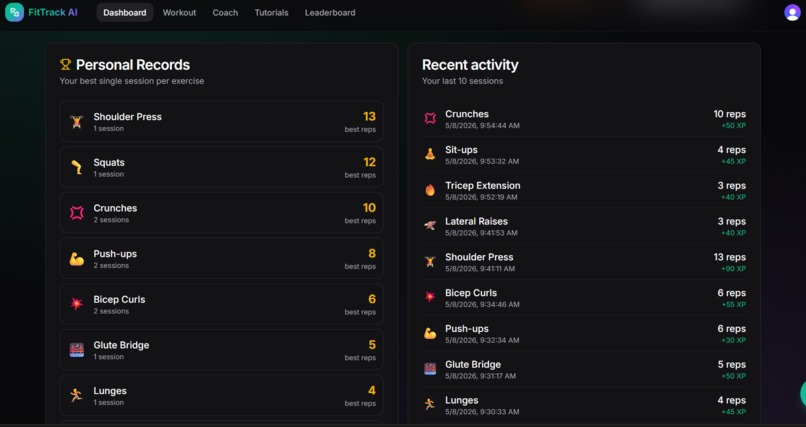Click the Glute Bridge icon in Personal Records
Viewport: 806px width, 427px height.
click(x=77, y=350)
